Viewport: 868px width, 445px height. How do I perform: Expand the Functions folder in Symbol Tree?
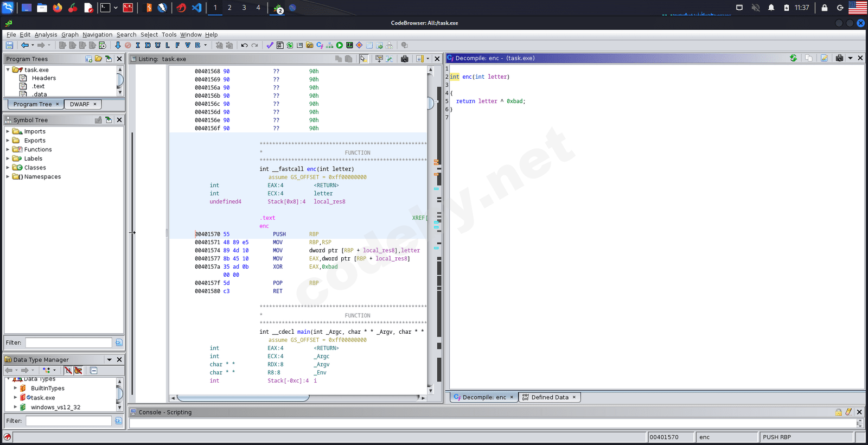[x=8, y=150]
